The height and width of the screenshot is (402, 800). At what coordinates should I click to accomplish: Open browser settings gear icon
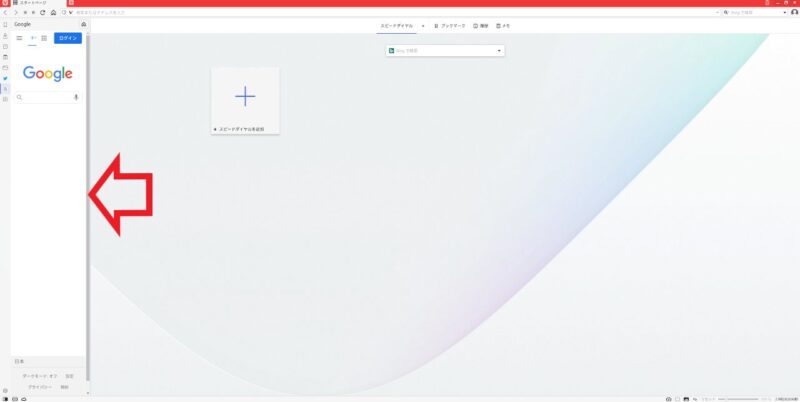click(5, 390)
